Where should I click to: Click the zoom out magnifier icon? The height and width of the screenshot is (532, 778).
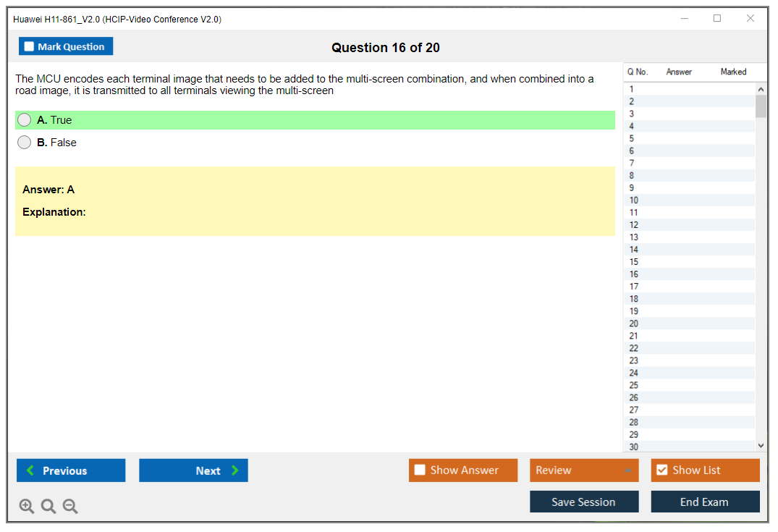[70, 507]
